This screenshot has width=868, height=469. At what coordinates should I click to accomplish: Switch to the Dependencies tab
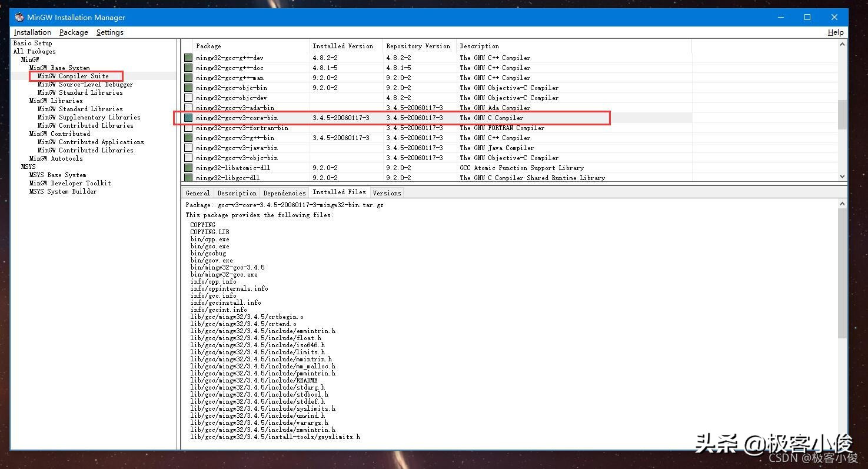tap(284, 193)
